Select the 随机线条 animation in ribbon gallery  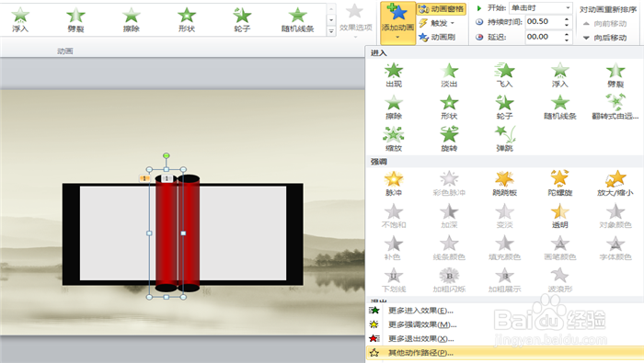[x=298, y=20]
